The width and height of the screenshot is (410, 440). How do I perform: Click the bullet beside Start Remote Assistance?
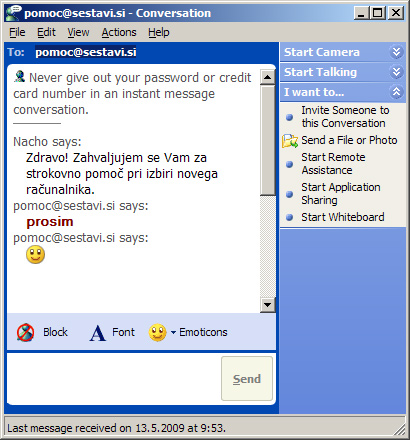[x=289, y=164]
